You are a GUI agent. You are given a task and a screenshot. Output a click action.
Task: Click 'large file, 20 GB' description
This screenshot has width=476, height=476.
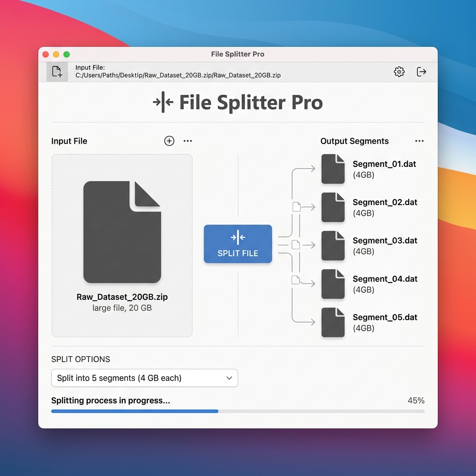pos(122,308)
